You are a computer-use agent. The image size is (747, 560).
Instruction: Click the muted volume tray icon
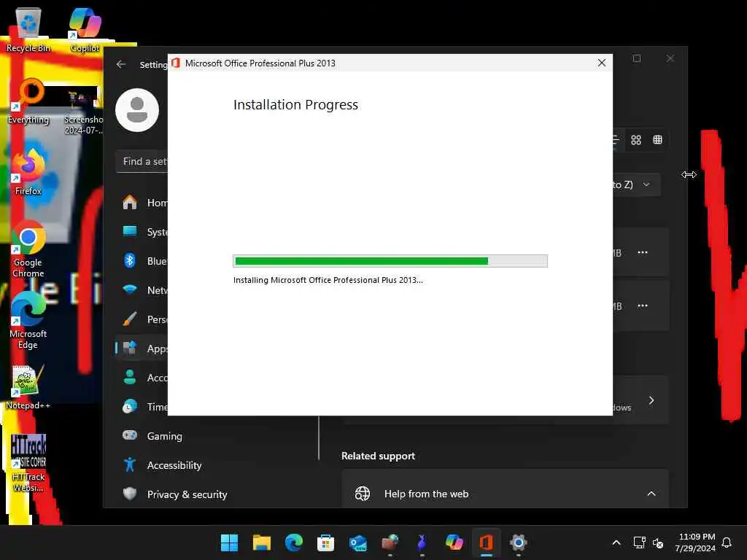[x=658, y=542]
